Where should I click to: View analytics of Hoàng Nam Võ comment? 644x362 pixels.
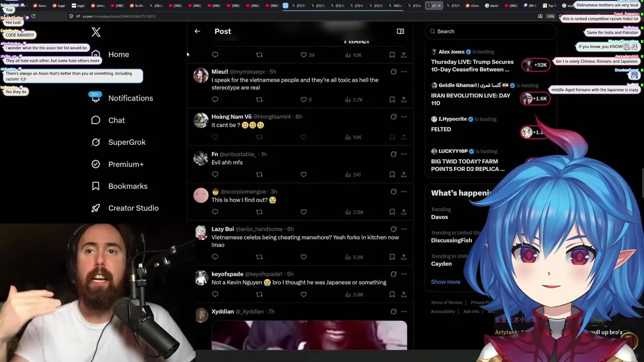[353, 137]
